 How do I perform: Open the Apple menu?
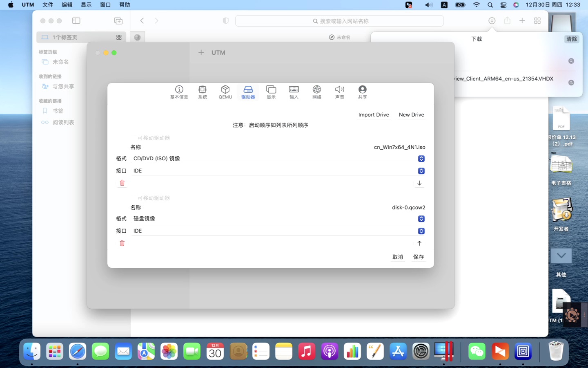click(x=11, y=5)
